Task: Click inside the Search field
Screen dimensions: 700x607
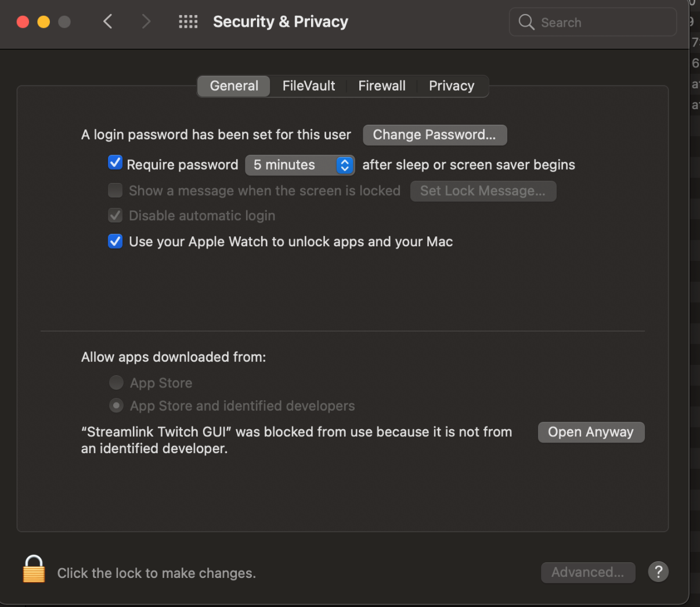Action: point(580,22)
